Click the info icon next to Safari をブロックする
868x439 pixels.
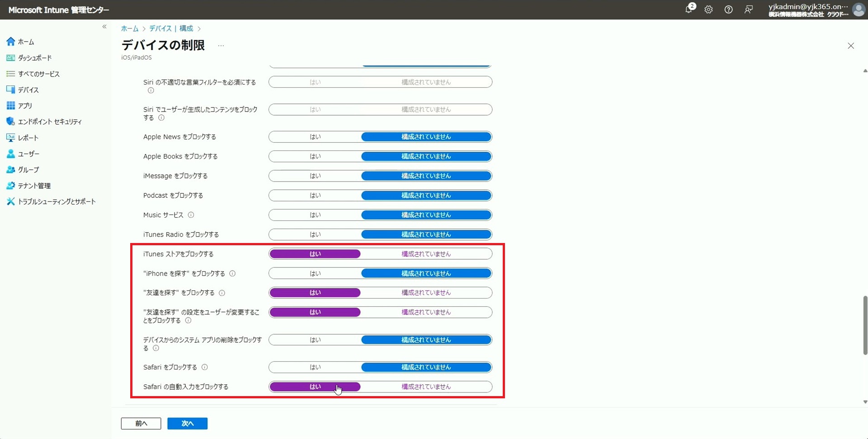[x=205, y=367]
